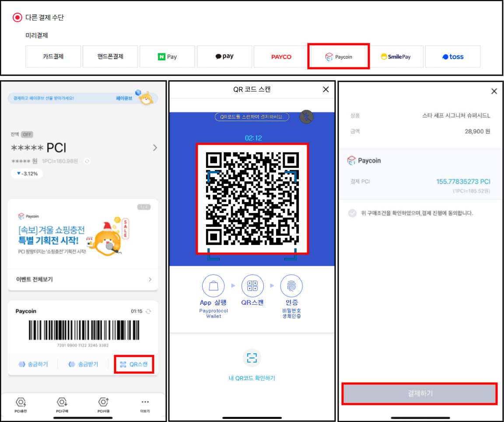Open 더보기 more menu tab
This screenshot has width=504, height=422.
click(145, 406)
